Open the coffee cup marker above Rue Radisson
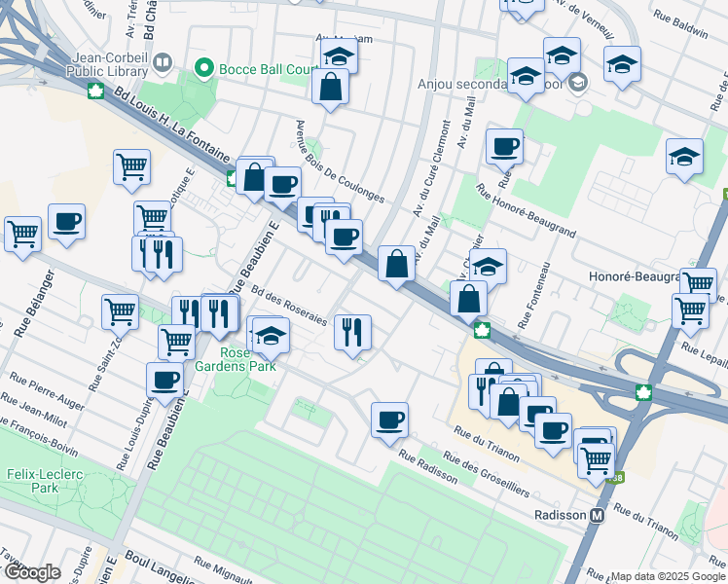This screenshot has height=584, width=728. pos(389,420)
